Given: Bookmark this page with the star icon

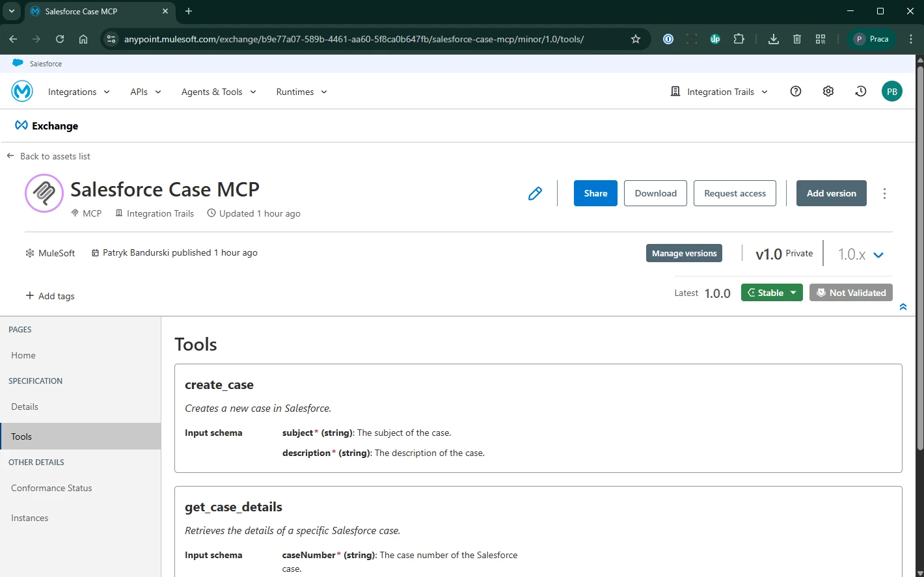Looking at the screenshot, I should coord(636,39).
